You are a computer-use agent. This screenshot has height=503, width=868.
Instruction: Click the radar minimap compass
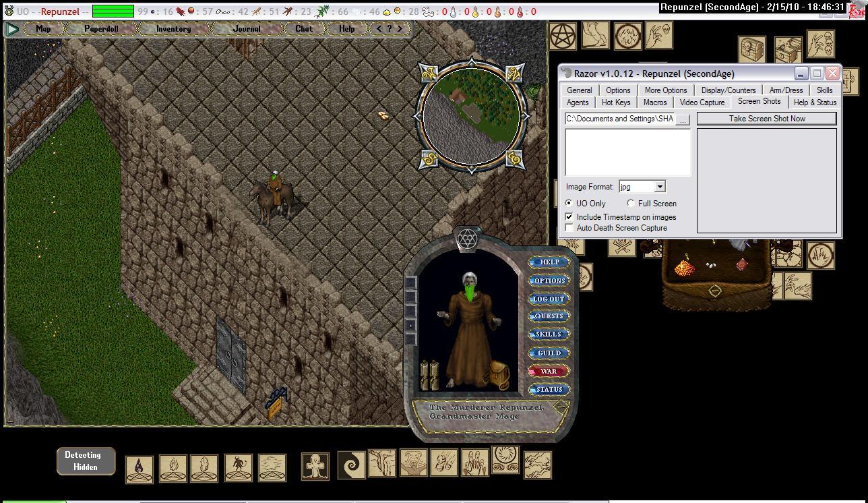point(471,116)
